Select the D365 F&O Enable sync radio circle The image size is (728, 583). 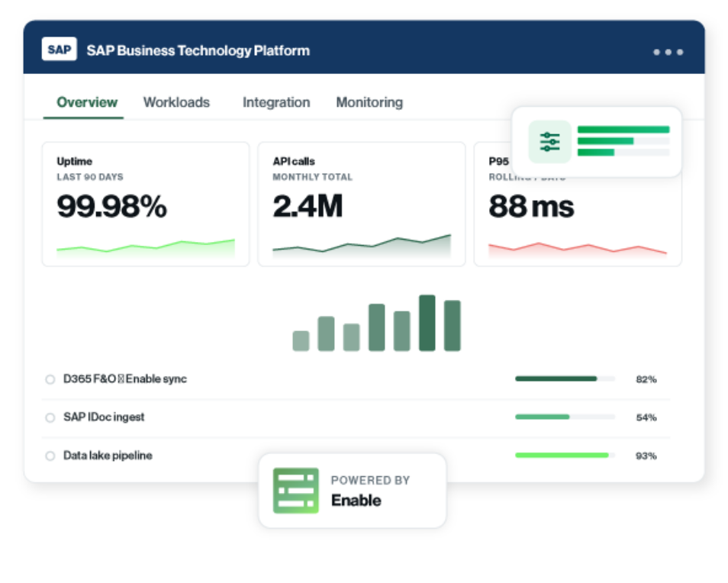click(x=50, y=379)
